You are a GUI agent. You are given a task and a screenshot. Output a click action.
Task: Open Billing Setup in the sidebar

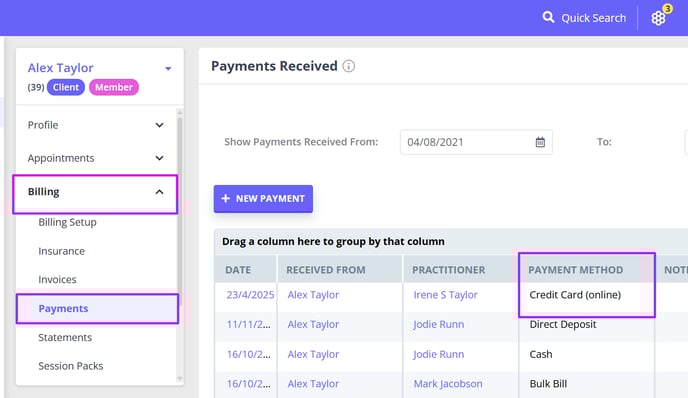pos(67,222)
